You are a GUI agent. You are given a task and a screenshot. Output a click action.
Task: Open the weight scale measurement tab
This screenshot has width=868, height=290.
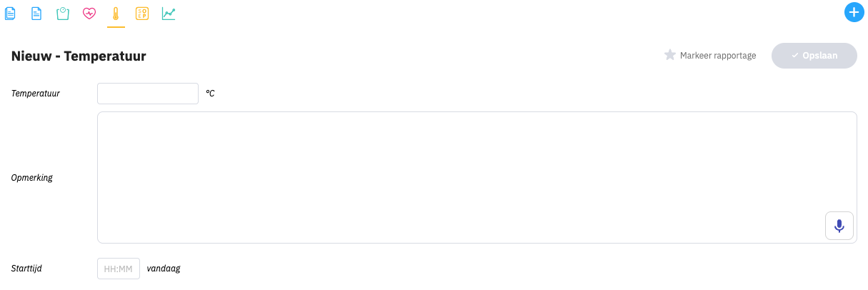[x=63, y=13]
